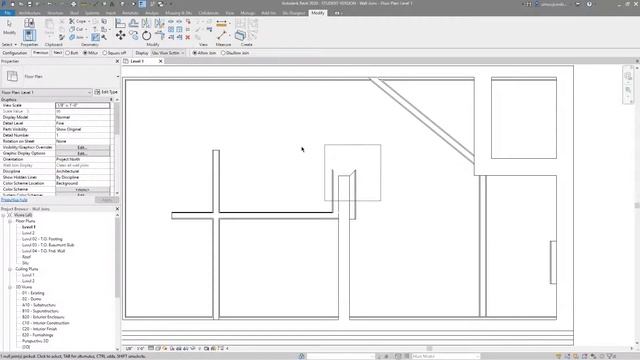The image size is (640, 360).
Task: Select the Miter radio button
Action: [x=85, y=53]
